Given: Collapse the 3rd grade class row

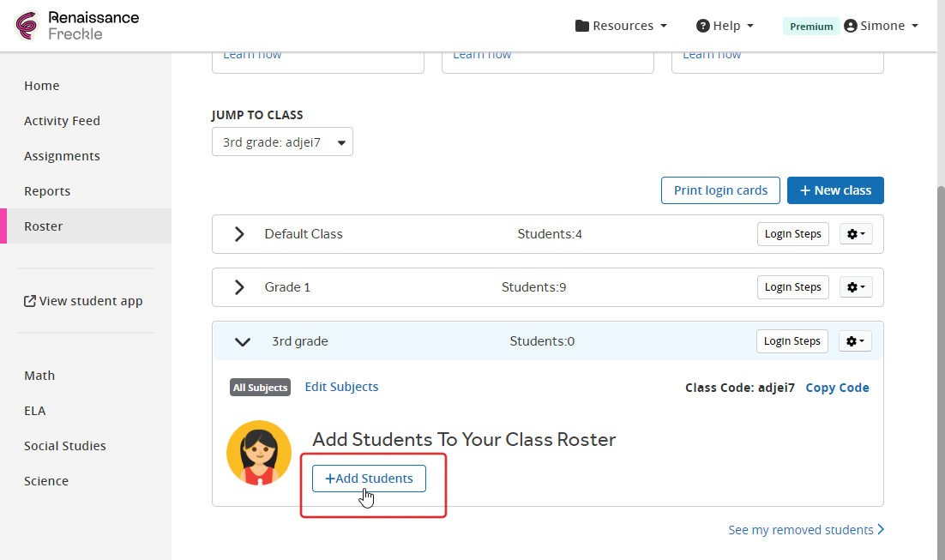Looking at the screenshot, I should point(243,341).
